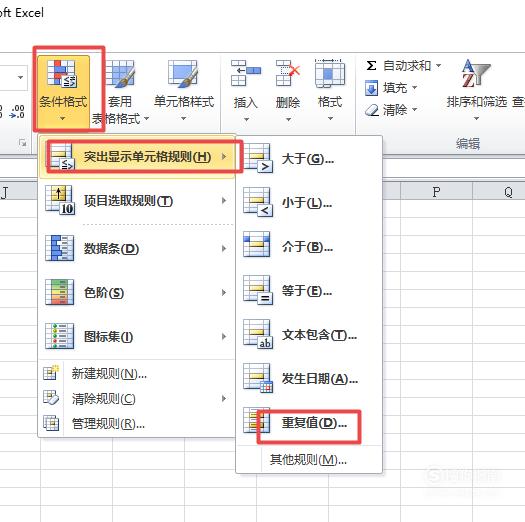
Task: Open the 清除规则(C) submenu arrow
Action: [224, 398]
